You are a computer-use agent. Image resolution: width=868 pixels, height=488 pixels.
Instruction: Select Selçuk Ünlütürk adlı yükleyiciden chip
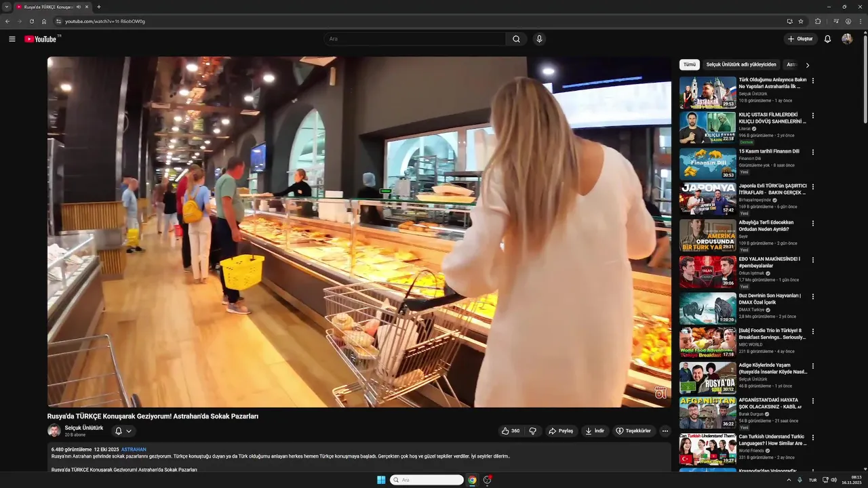741,64
